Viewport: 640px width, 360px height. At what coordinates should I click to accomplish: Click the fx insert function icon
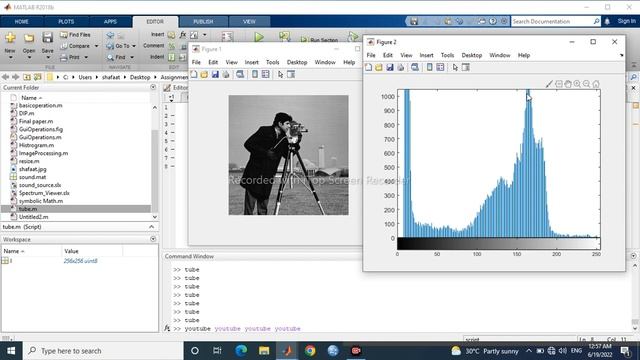[x=183, y=35]
